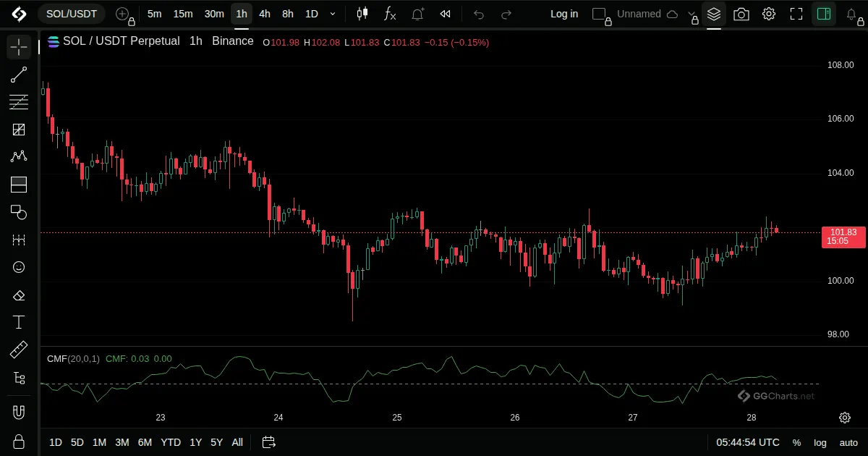Set date range to 5D
The image size is (868, 456).
(x=77, y=442)
